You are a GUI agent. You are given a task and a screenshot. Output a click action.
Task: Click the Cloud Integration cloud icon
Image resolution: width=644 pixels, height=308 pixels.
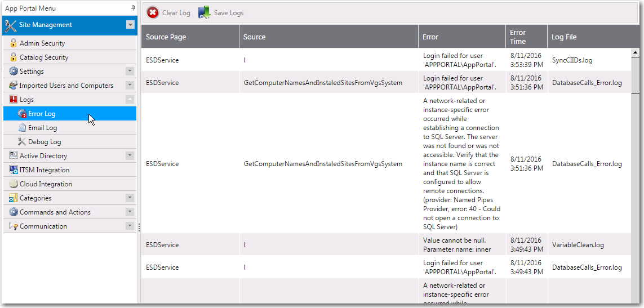click(x=14, y=184)
